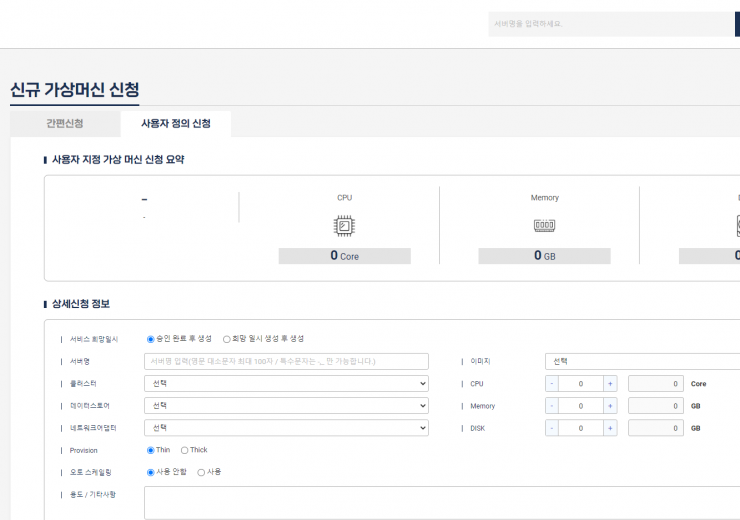
Task: Select 승인 완료 후 생성 radio option
Action: coord(151,339)
